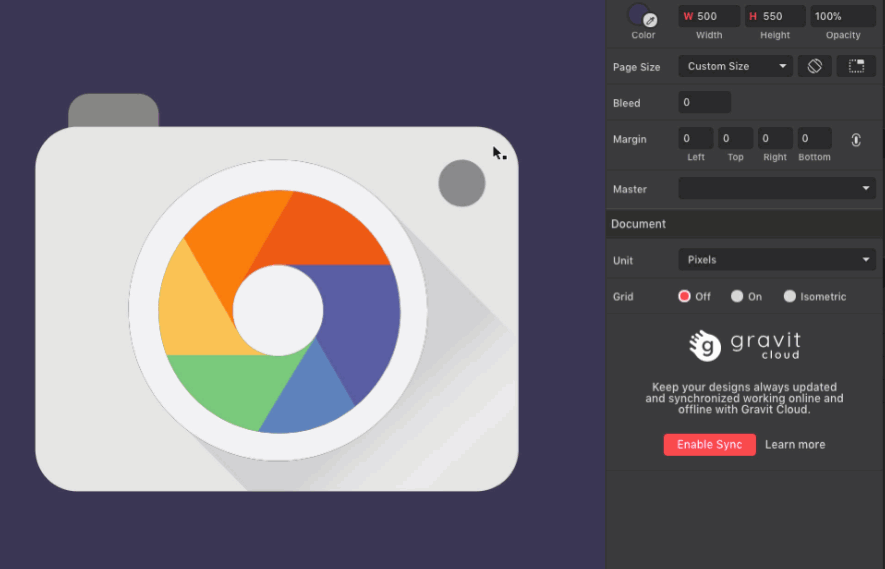Select Isometric grid radio button
Image resolution: width=885 pixels, height=569 pixels.
coord(790,296)
